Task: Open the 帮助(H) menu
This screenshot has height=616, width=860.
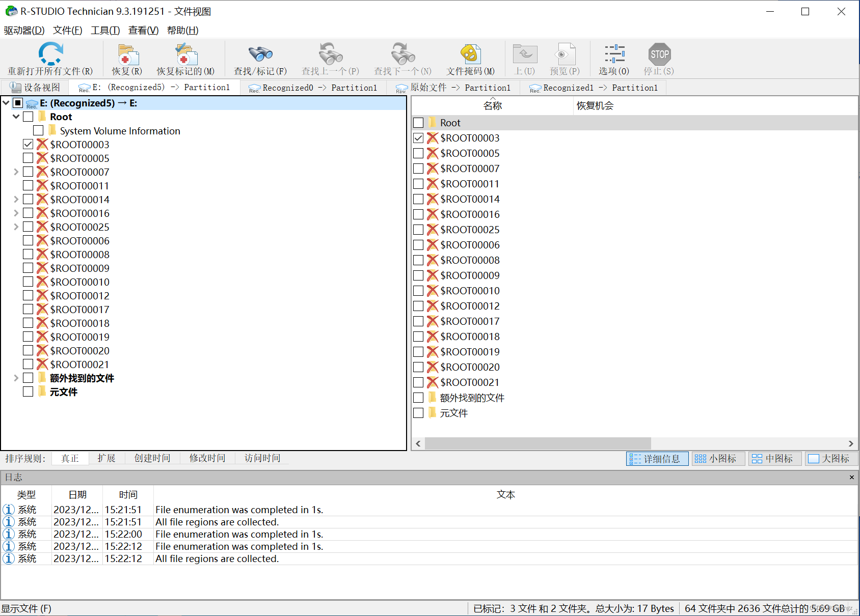Action: (x=182, y=31)
